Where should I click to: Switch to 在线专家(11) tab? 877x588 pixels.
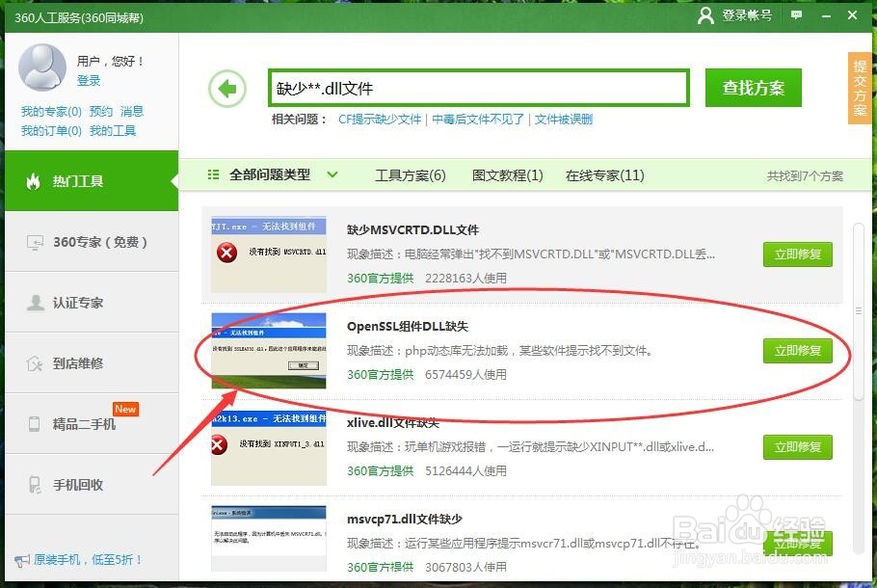[x=604, y=175]
